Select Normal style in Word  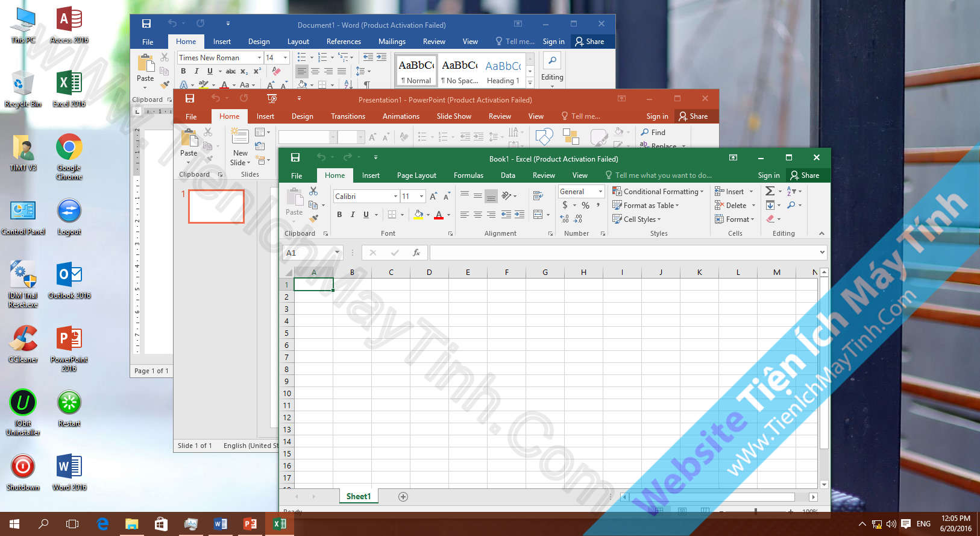pos(416,71)
